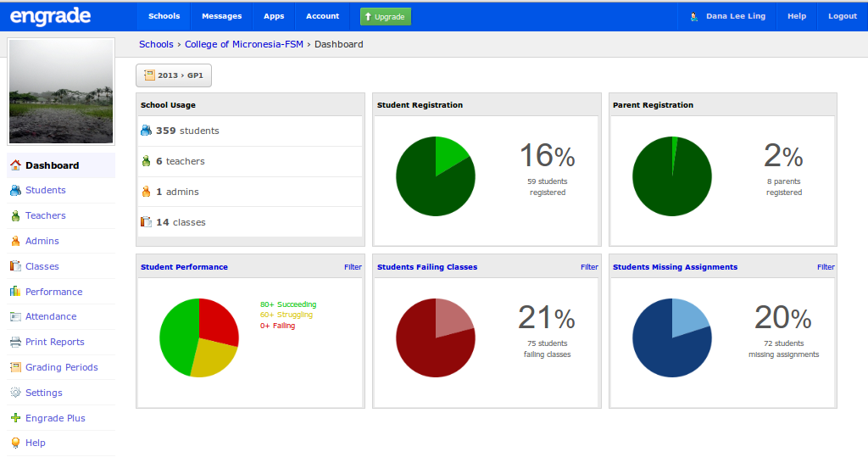Screen dimensions: 868x463
Task: Click the Dashboard house icon in sidebar
Action: 15,165
